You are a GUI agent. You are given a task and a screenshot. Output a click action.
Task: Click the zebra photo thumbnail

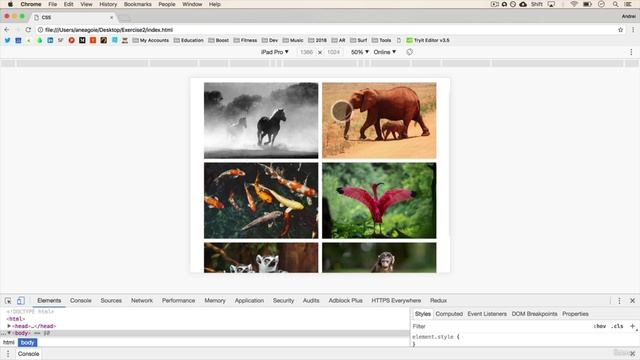261,120
